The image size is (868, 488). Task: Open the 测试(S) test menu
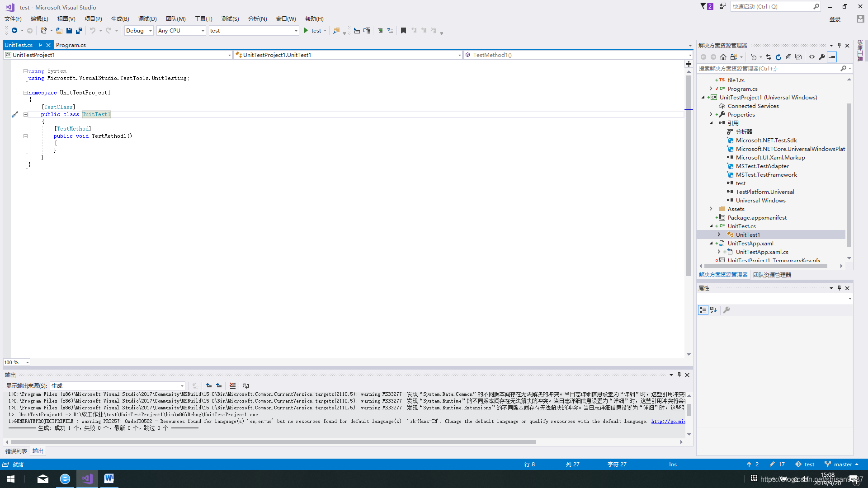point(230,19)
